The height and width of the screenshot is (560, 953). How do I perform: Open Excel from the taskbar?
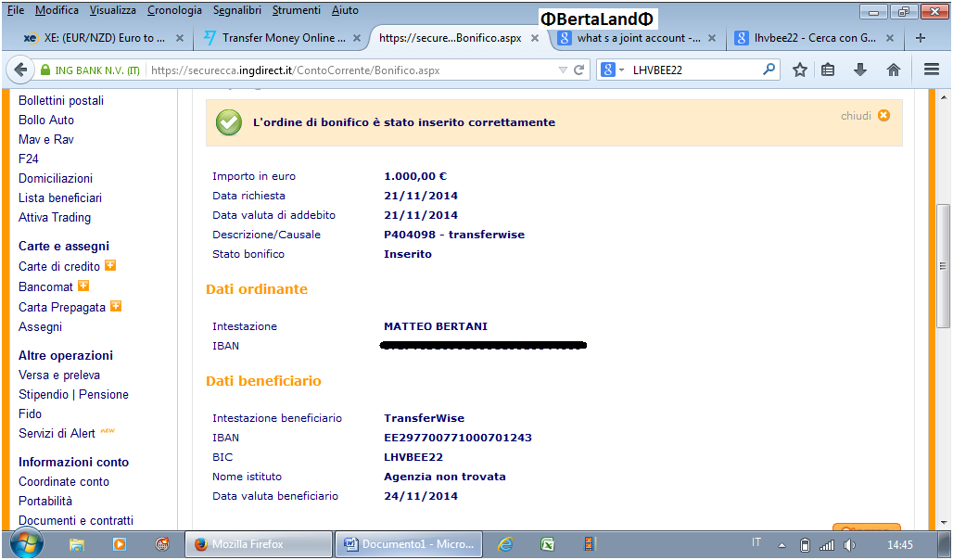pos(547,544)
